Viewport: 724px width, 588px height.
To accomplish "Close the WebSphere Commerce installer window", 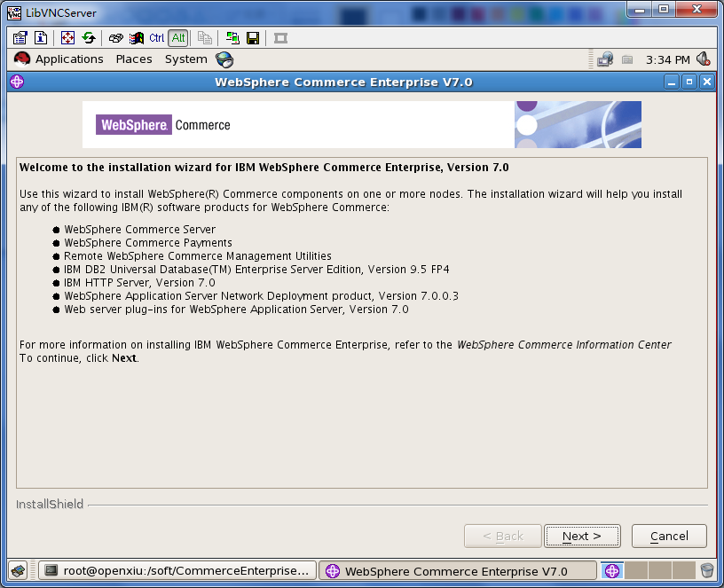I will point(707,82).
